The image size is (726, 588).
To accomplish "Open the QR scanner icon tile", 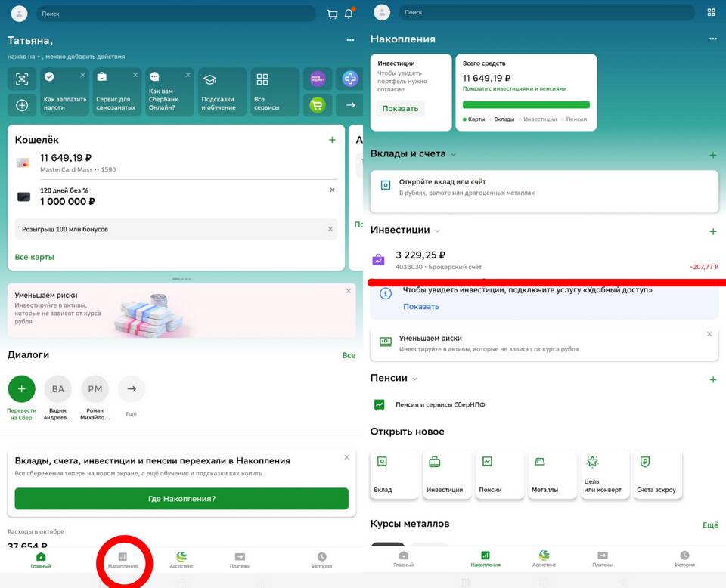I will tap(22, 79).
